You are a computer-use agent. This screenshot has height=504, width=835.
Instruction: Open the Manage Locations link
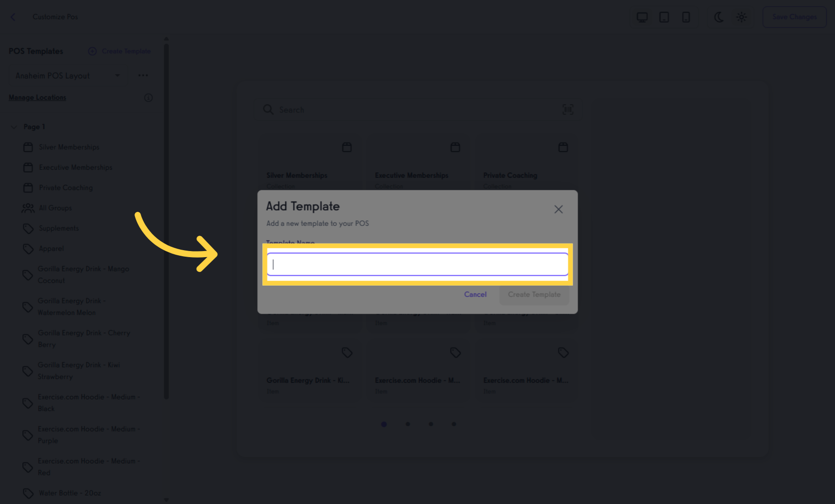37,98
